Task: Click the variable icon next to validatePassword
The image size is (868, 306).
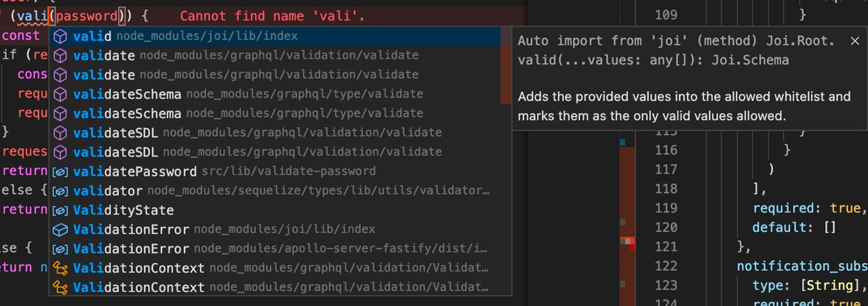Action: click(60, 171)
